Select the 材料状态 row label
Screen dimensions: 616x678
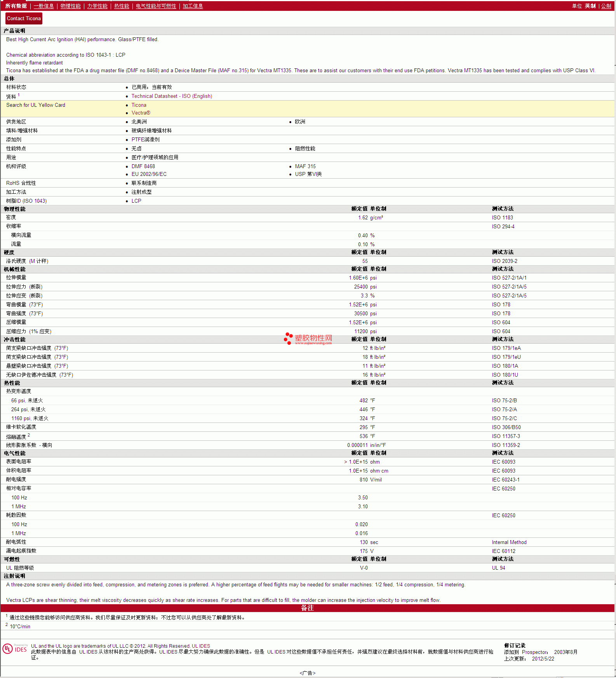point(16,87)
